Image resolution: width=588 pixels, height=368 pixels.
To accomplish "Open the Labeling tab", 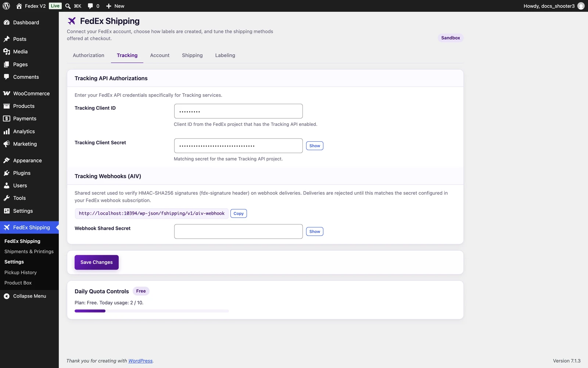I will click(225, 55).
